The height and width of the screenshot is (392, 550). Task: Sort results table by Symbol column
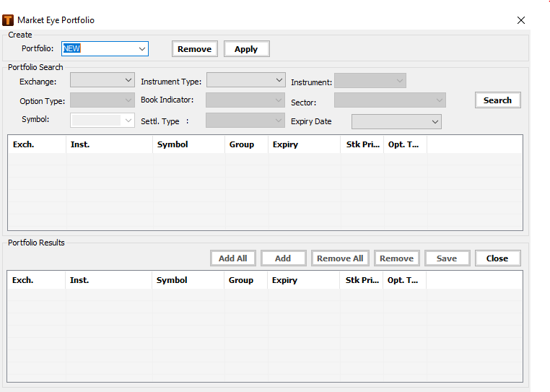click(188, 280)
